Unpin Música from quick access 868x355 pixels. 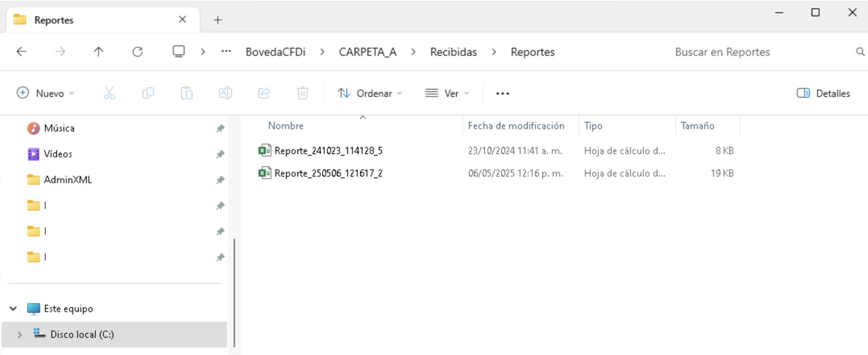pyautogui.click(x=220, y=128)
